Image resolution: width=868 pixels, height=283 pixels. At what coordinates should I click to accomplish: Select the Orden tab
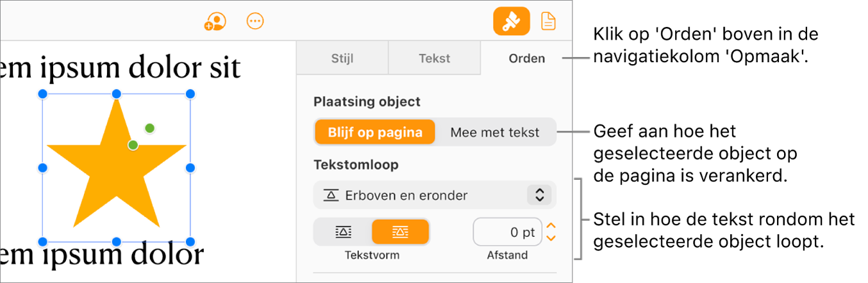526,58
